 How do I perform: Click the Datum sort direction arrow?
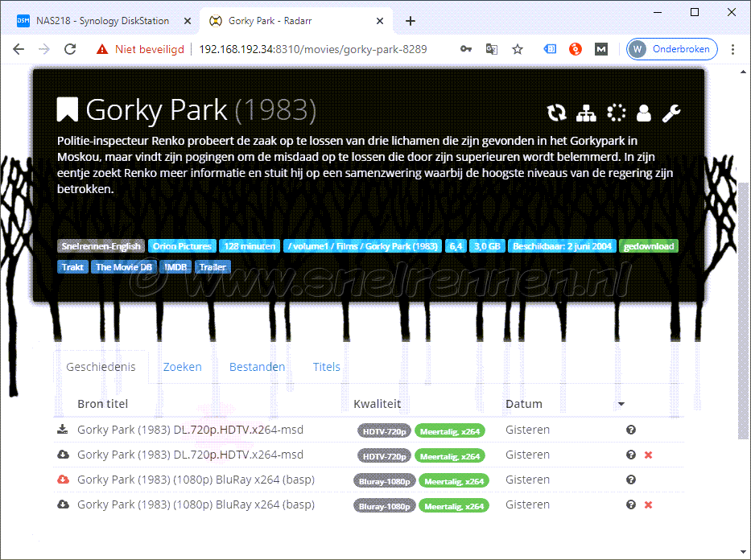[621, 405]
